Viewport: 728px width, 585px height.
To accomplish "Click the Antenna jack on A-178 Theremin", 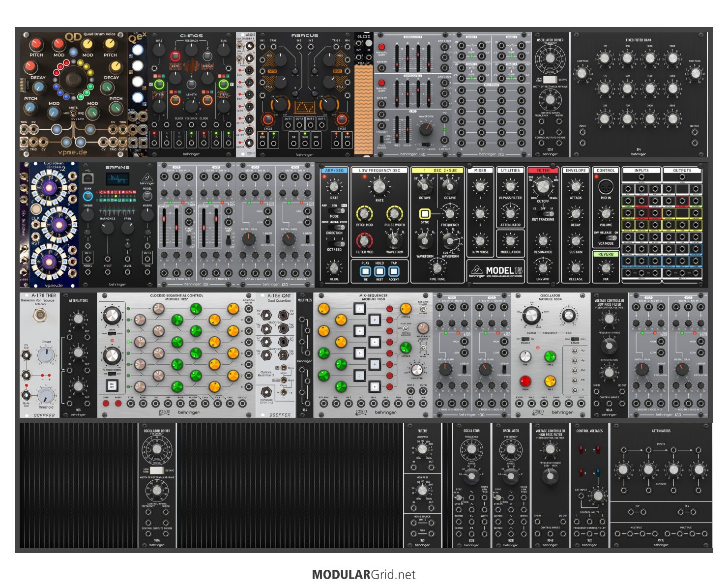I will tap(40, 315).
